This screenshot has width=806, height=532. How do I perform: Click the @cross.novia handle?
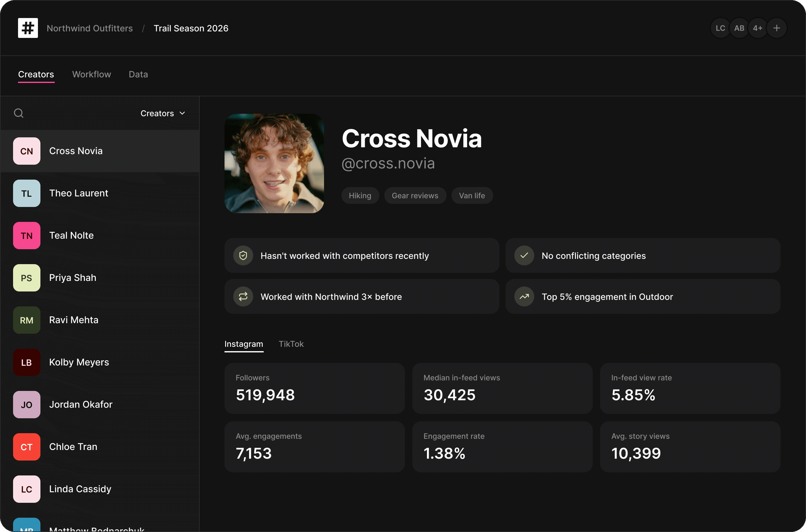388,163
